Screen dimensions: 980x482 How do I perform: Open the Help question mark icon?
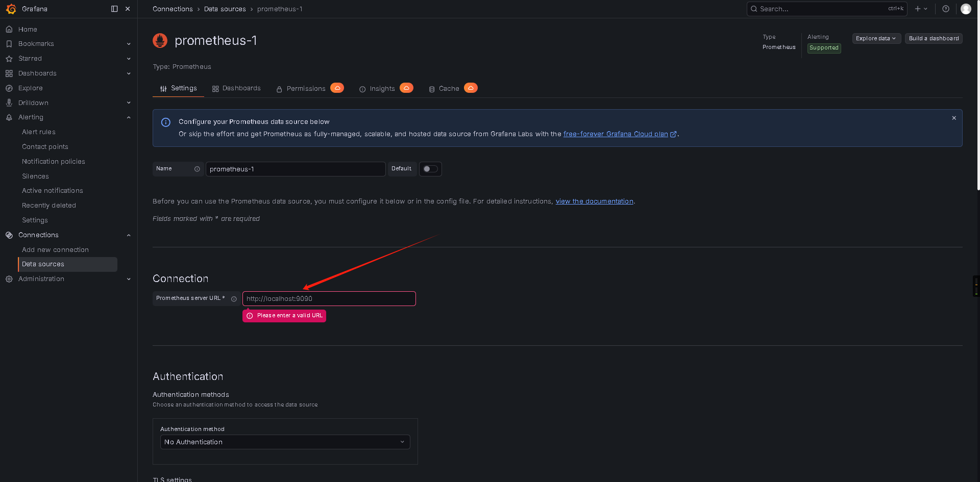pos(946,9)
